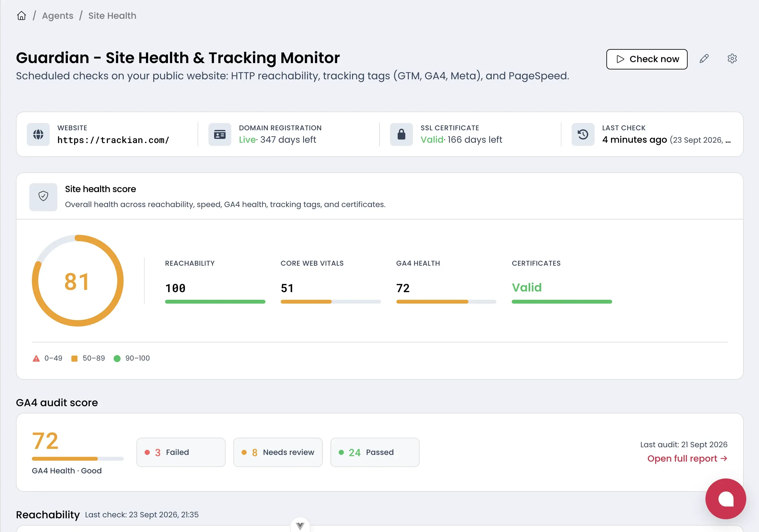The image size is (759, 532).
Task: Click the Reachability section heading
Action: coord(48,515)
